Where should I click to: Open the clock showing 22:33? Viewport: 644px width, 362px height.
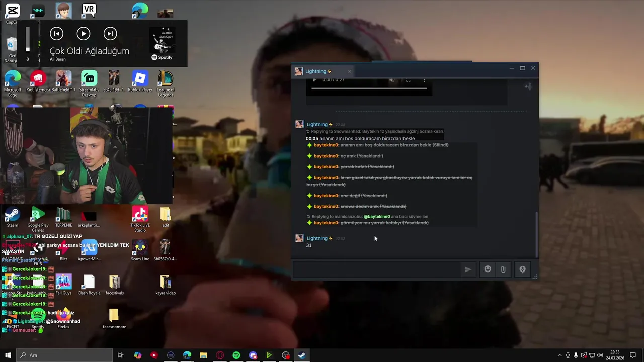click(x=615, y=355)
